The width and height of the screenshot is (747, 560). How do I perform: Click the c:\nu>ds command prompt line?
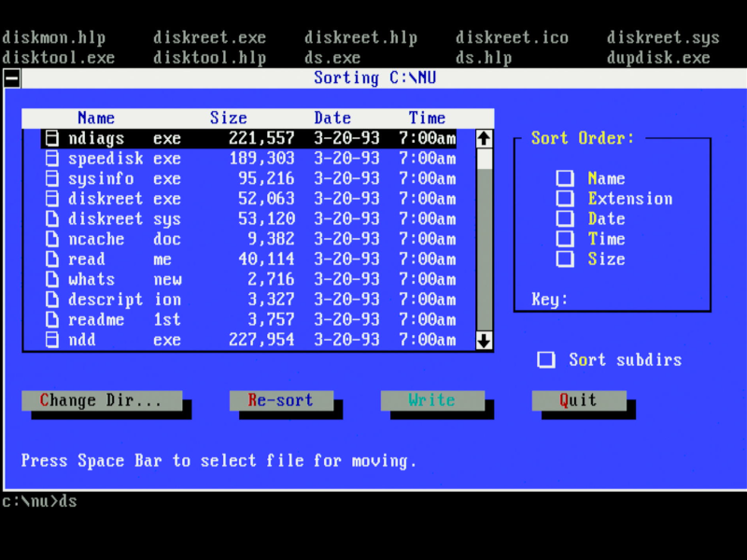(39, 501)
